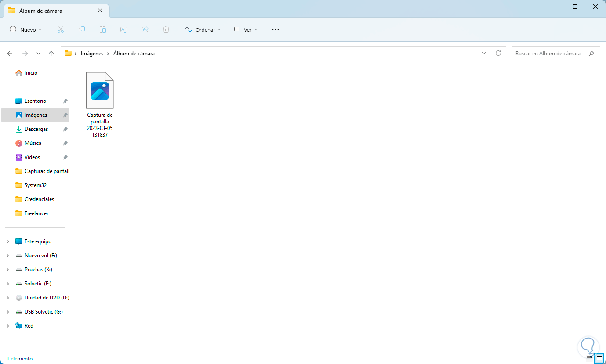Click the search magnifier icon
The height and width of the screenshot is (364, 606).
[591, 54]
